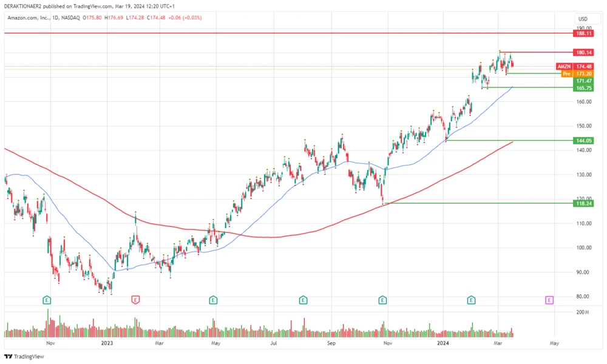
Task: Click the teal E earnings marker before November 2022
Action: coord(46,300)
